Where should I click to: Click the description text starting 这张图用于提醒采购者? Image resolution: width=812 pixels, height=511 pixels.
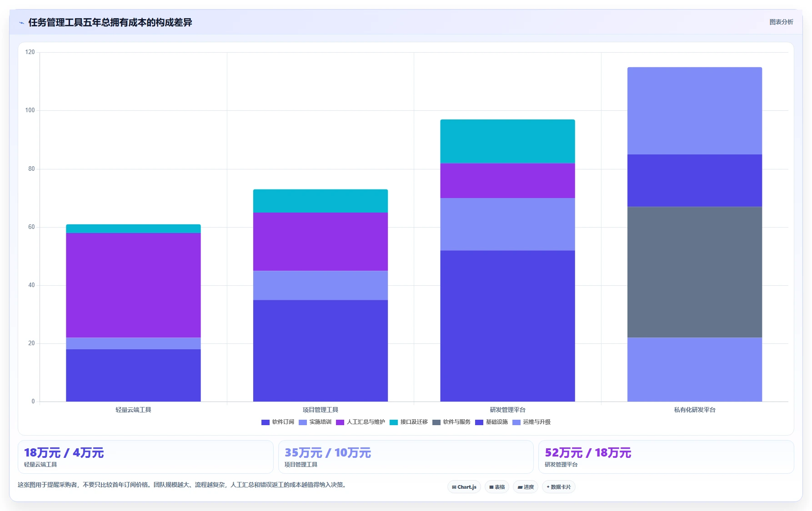click(x=183, y=485)
